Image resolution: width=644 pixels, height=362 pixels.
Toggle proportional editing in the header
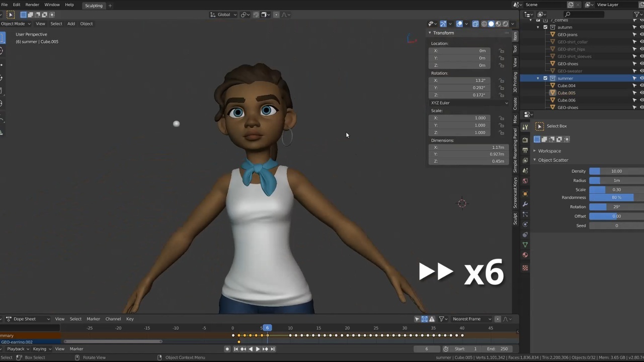tap(276, 15)
